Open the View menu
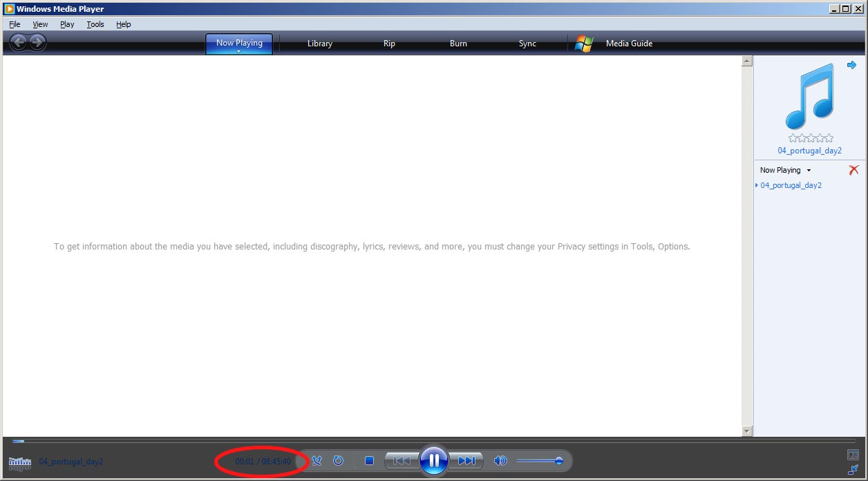Screen dimensions: 868x481 40,24
